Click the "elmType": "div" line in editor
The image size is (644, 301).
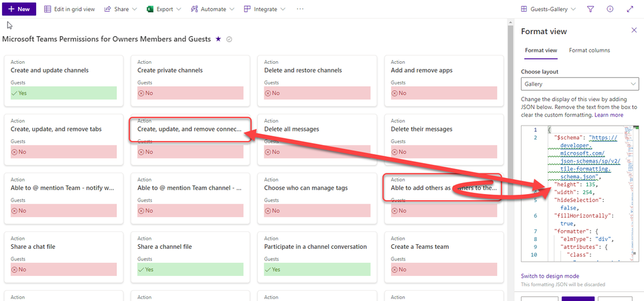coord(587,238)
